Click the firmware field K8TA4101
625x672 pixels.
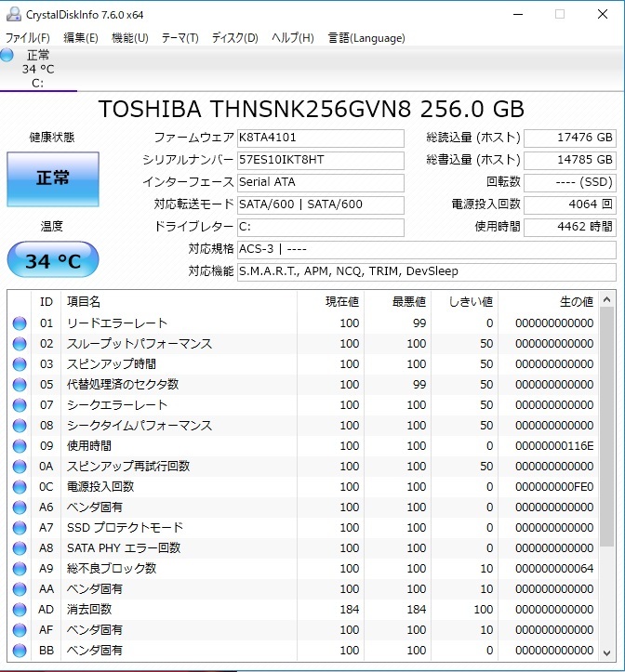(321, 138)
